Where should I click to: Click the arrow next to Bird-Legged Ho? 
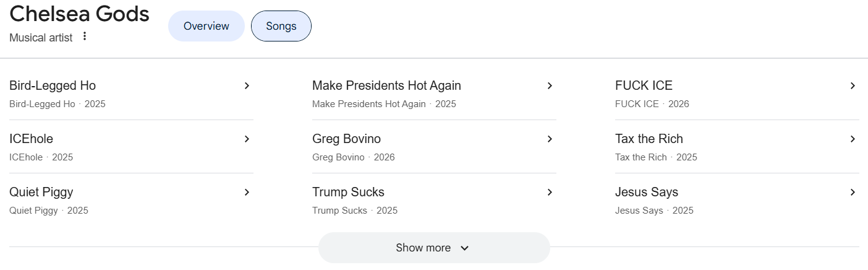pyautogui.click(x=247, y=85)
